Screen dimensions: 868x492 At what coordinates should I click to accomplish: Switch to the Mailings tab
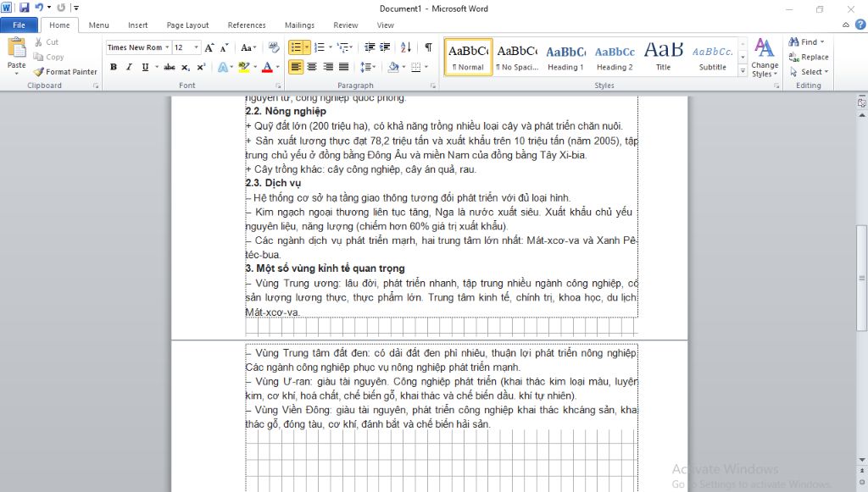pos(299,25)
